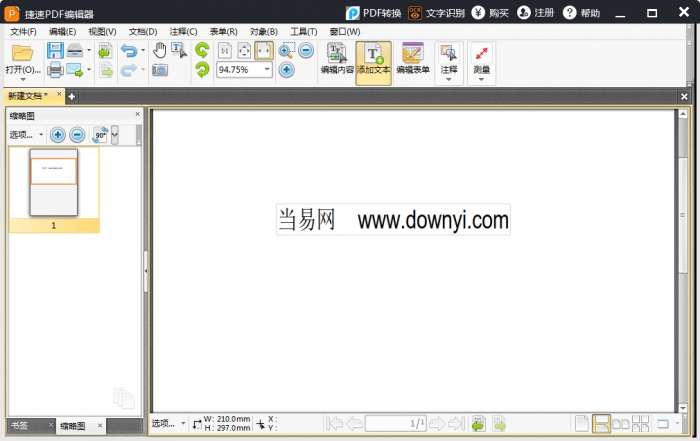700x441 pixels.
Task: Click the Print icon
Action: point(55,70)
